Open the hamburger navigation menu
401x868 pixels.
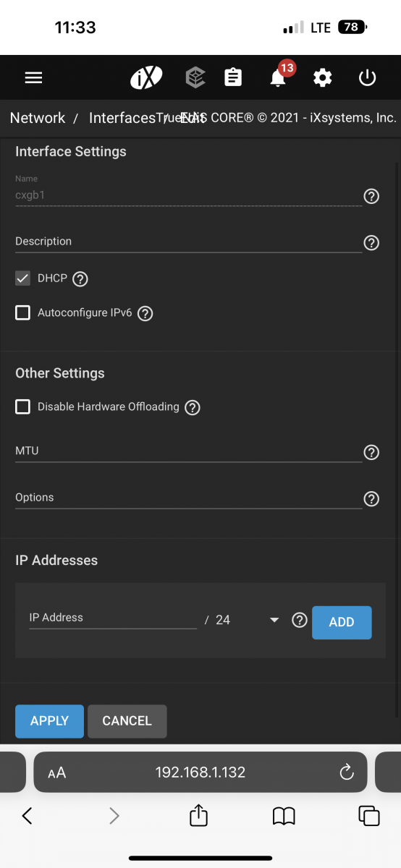pyautogui.click(x=33, y=77)
